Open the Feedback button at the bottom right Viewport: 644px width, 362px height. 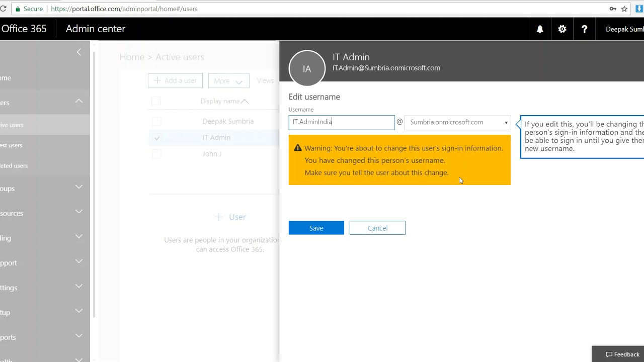[x=622, y=354]
